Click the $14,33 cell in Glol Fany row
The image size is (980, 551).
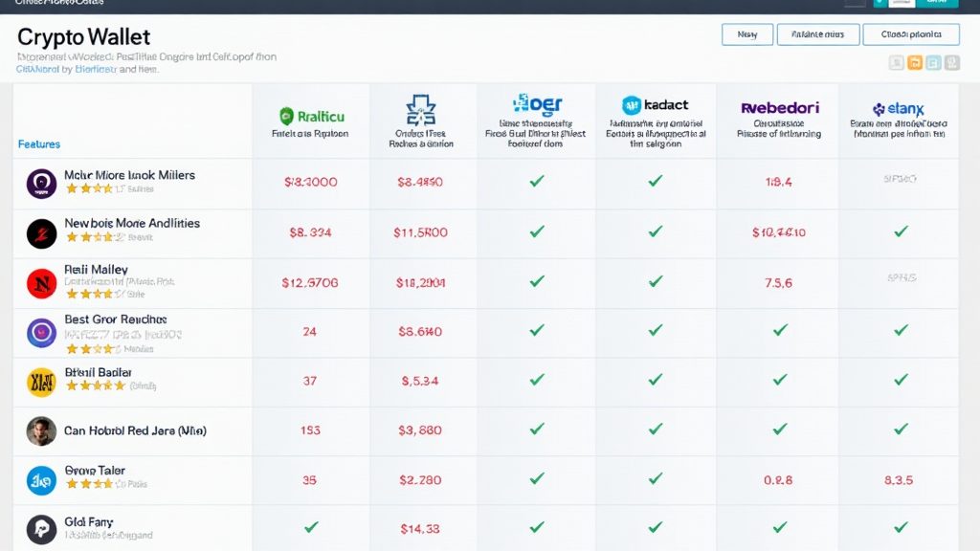[420, 529]
